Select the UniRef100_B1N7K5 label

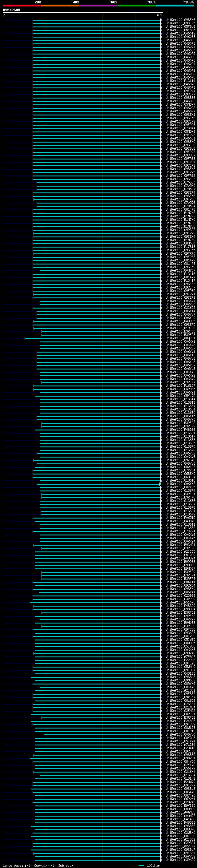tap(180, 213)
